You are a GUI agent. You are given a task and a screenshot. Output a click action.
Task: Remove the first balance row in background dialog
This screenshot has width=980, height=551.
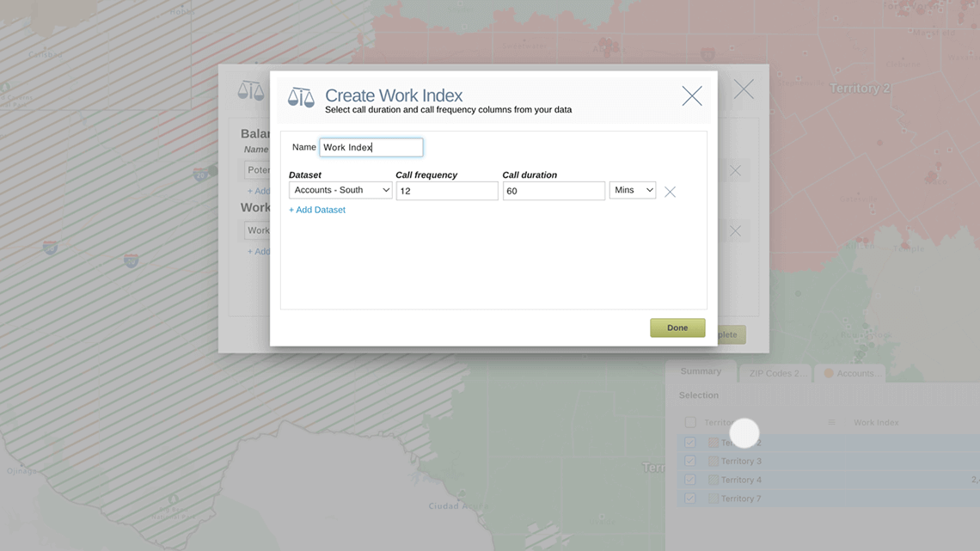736,170
